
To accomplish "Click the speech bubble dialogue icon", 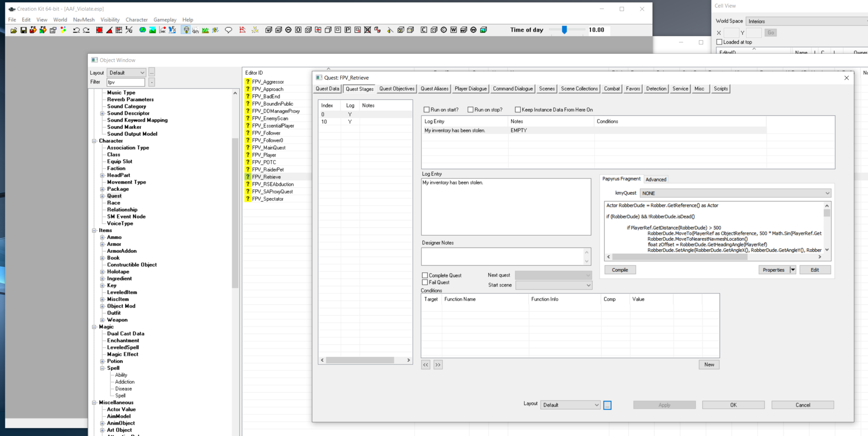I will 228,30.
